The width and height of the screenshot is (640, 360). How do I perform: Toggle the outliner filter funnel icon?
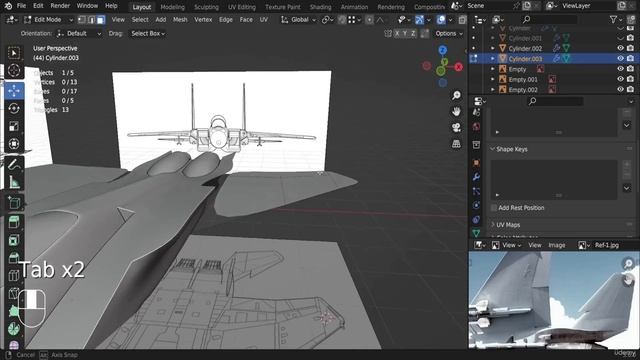(x=613, y=19)
